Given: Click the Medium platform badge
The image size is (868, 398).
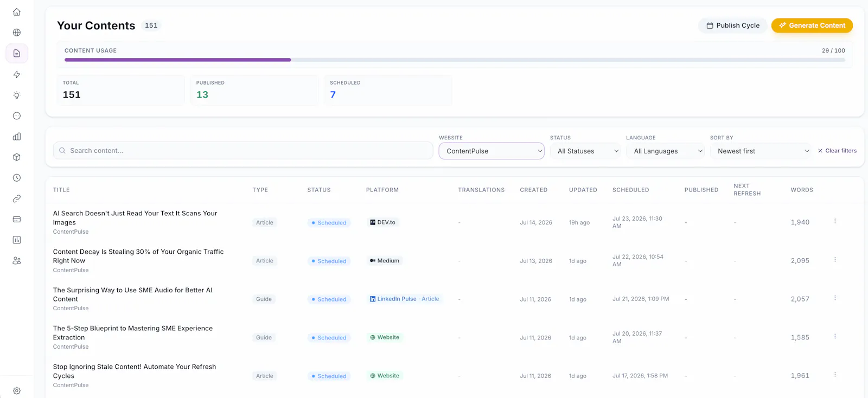Looking at the screenshot, I should [x=385, y=261].
